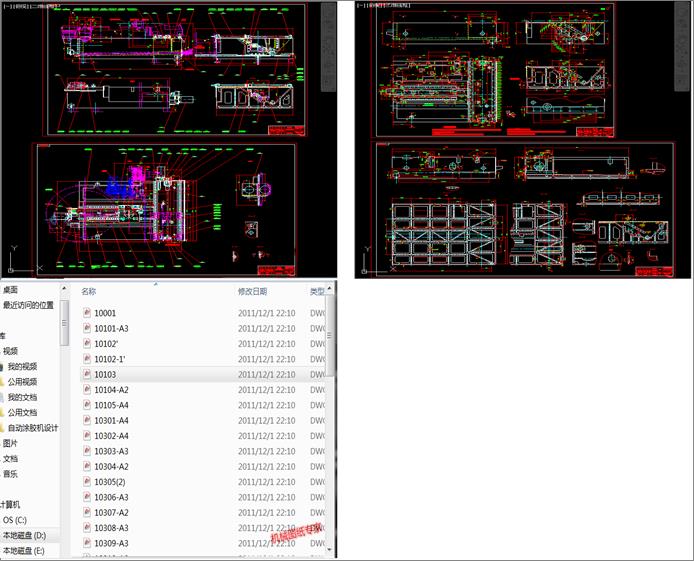This screenshot has height=561, width=694.
Task: Select the 10102' file
Action: coord(106,344)
